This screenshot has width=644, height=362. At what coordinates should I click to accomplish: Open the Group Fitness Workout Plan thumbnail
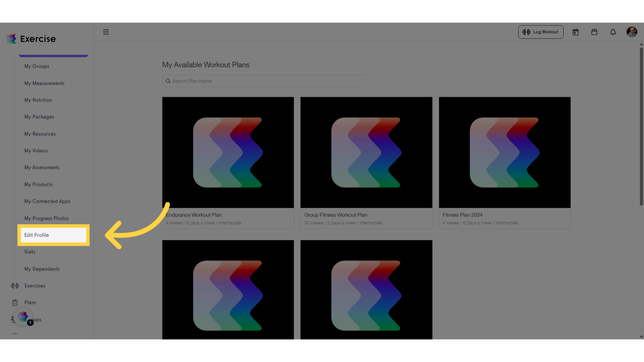(366, 153)
